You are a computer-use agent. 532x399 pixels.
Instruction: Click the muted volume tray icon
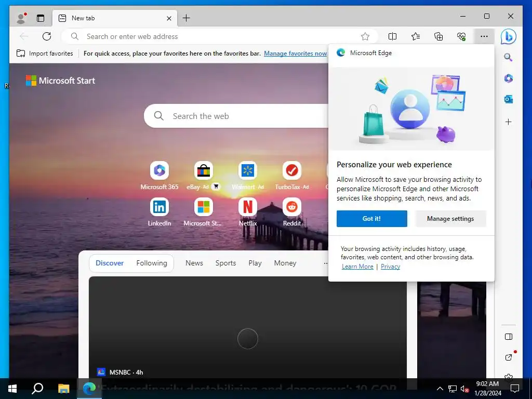pos(464,389)
